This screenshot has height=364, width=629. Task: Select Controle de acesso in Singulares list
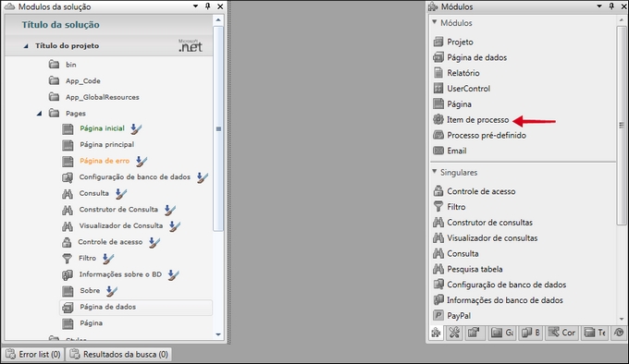tap(475, 191)
